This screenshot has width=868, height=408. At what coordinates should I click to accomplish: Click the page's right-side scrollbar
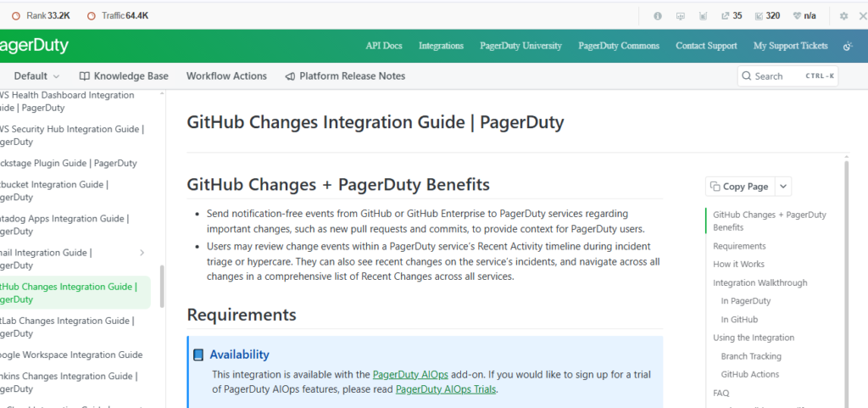pyautogui.click(x=846, y=282)
